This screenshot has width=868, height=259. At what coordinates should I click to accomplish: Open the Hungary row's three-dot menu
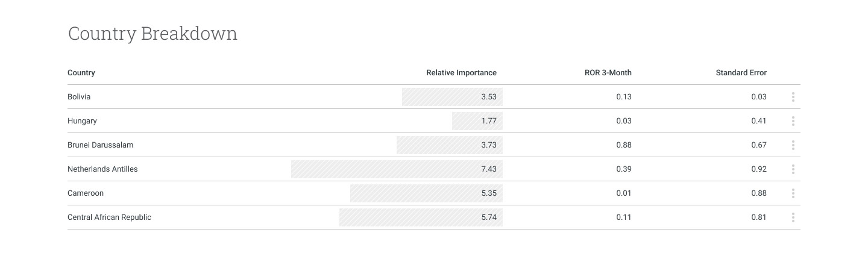coord(793,121)
